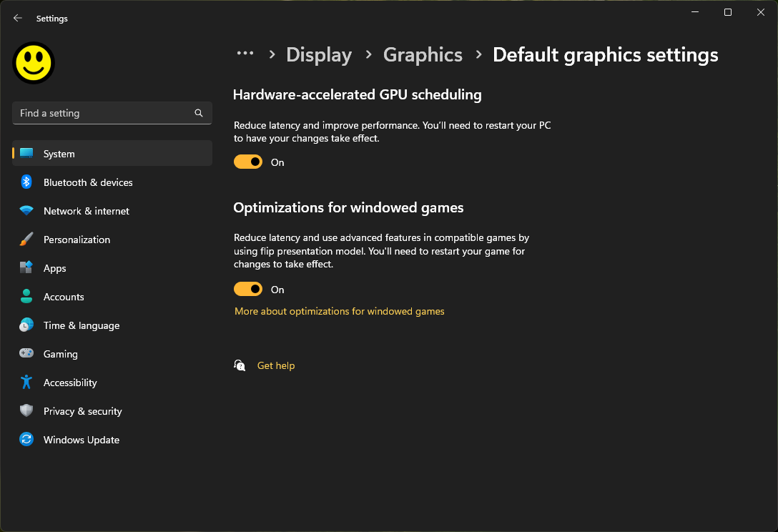Click the Accessibility figure icon
The height and width of the screenshot is (532, 778).
(x=26, y=383)
